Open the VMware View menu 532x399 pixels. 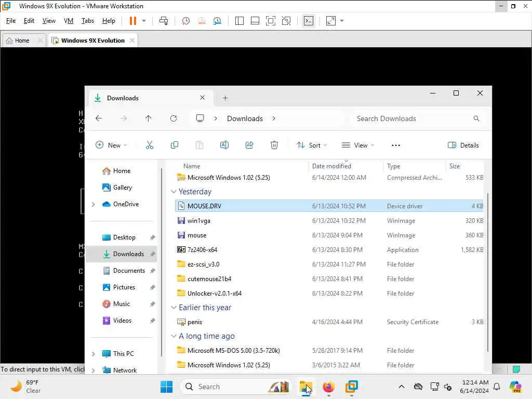coord(49,21)
